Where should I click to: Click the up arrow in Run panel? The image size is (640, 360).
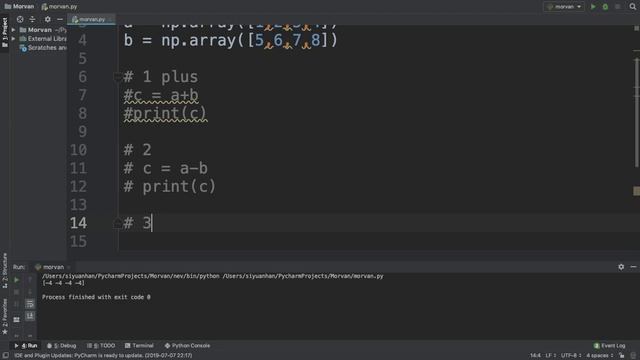tap(30, 280)
